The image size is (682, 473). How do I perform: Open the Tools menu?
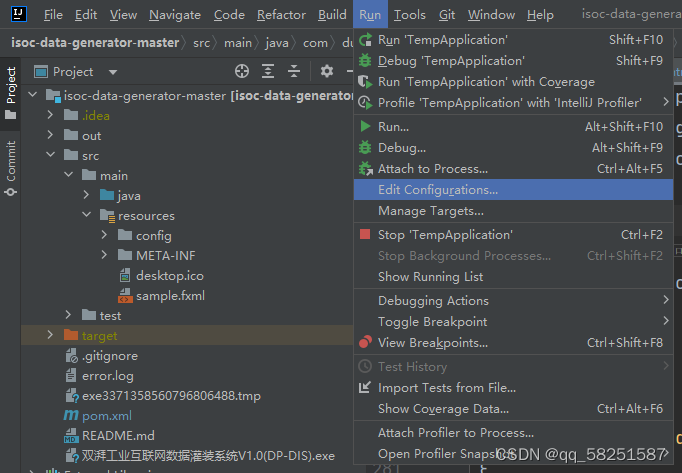click(x=409, y=15)
